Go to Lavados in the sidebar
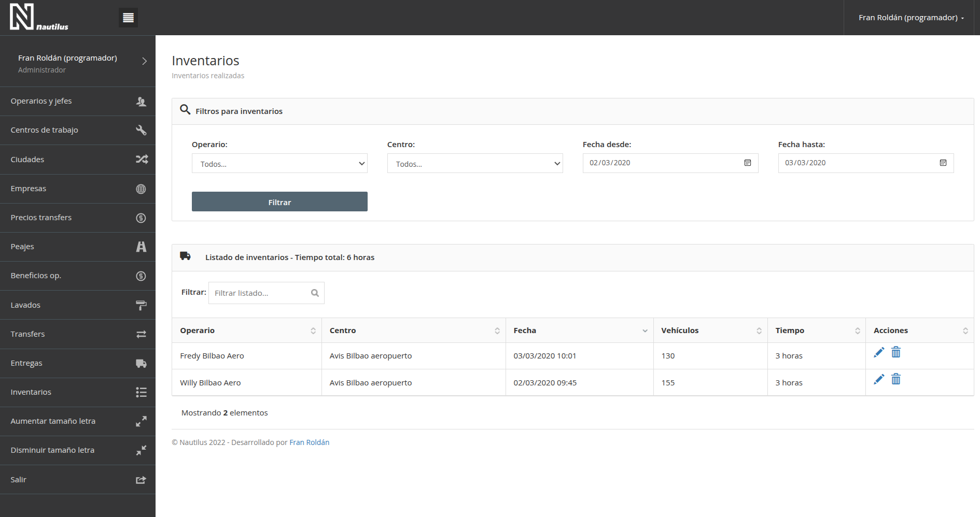The image size is (980, 517). click(78, 305)
